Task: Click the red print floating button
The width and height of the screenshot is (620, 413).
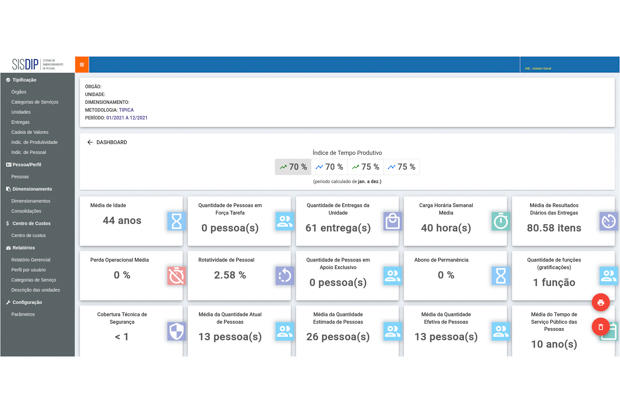Action: pos(600,303)
